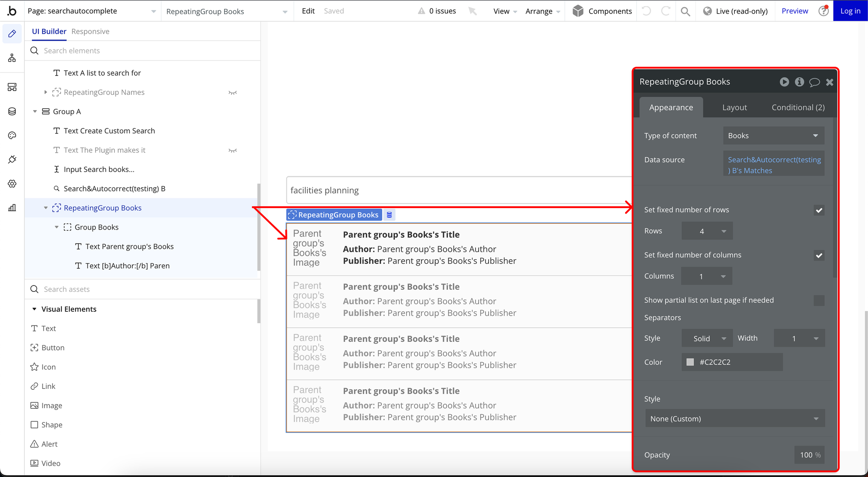The height and width of the screenshot is (477, 868).
Task: Click the Log in button
Action: tap(850, 11)
